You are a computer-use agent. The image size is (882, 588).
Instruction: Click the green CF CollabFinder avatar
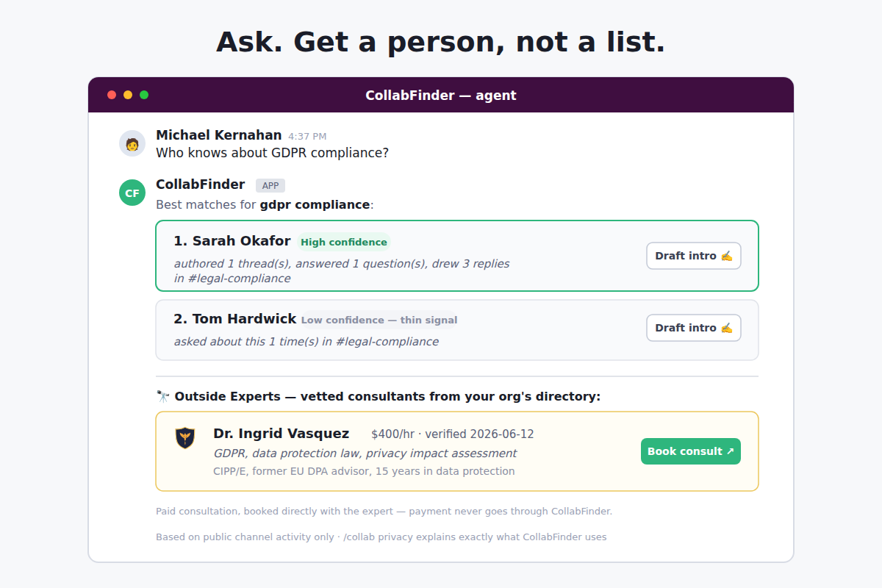(x=132, y=193)
